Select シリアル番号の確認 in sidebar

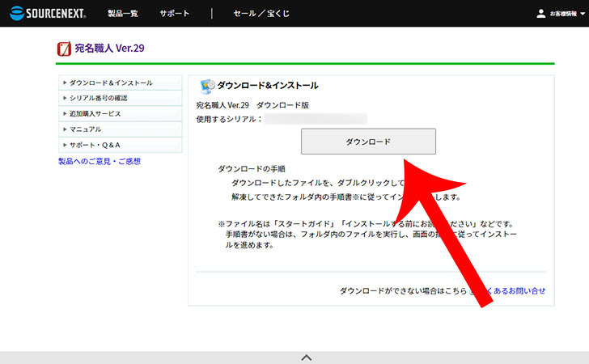coord(121,98)
